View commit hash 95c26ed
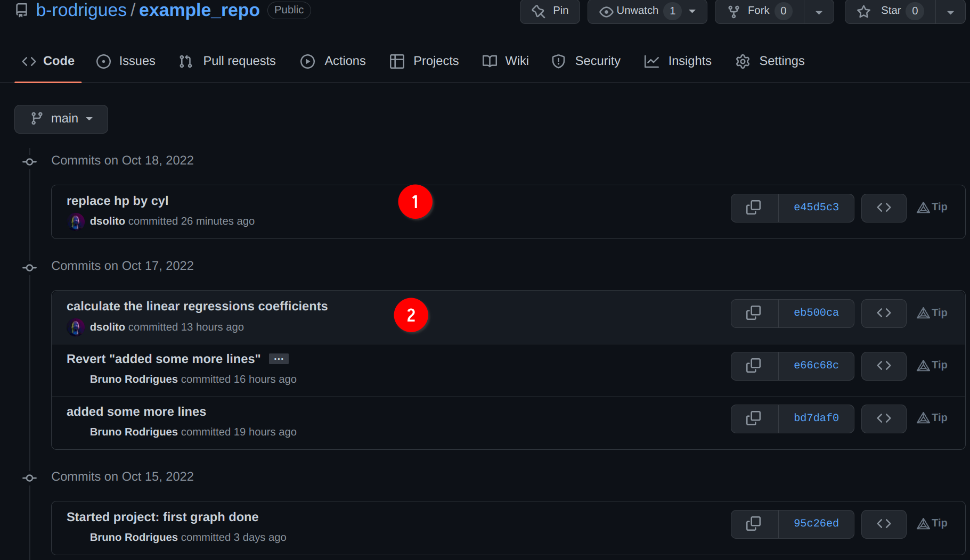Image resolution: width=970 pixels, height=560 pixels. pyautogui.click(x=816, y=524)
